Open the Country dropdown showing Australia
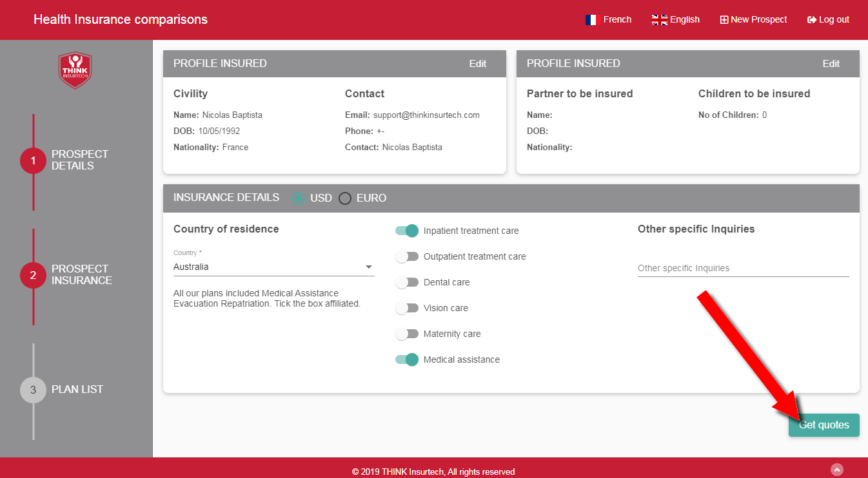 pos(273,267)
